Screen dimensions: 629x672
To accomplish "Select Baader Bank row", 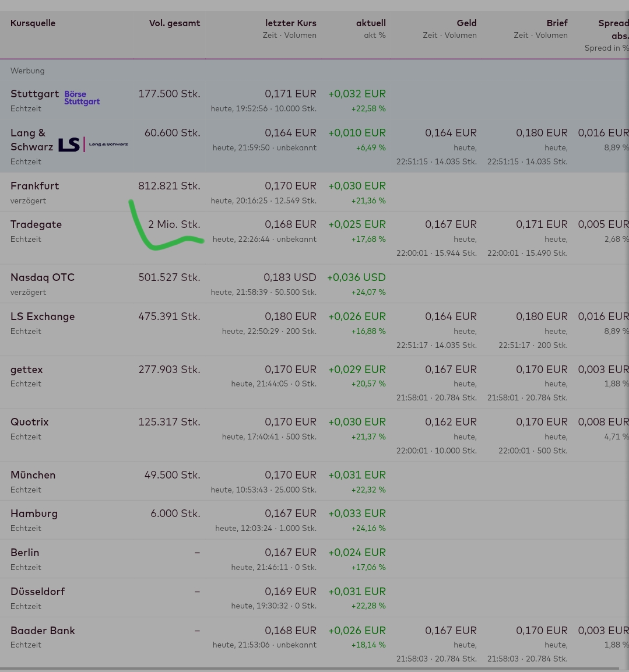I will 43,631.
